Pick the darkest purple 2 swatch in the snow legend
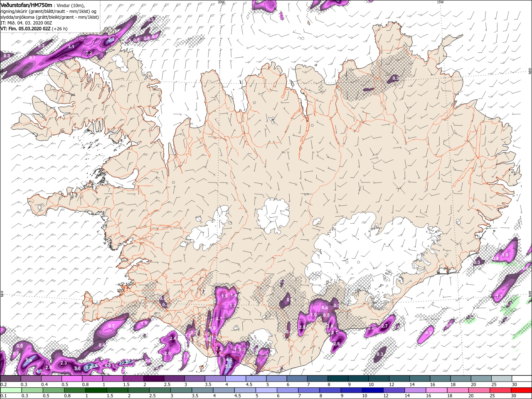 click(x=154, y=379)
